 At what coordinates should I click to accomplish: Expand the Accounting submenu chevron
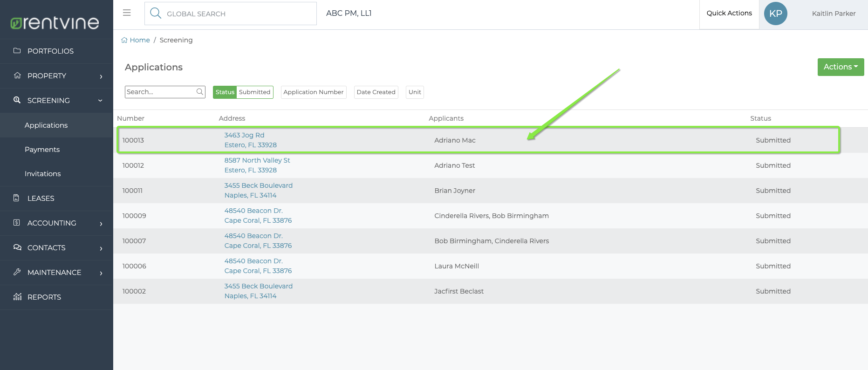tap(101, 224)
